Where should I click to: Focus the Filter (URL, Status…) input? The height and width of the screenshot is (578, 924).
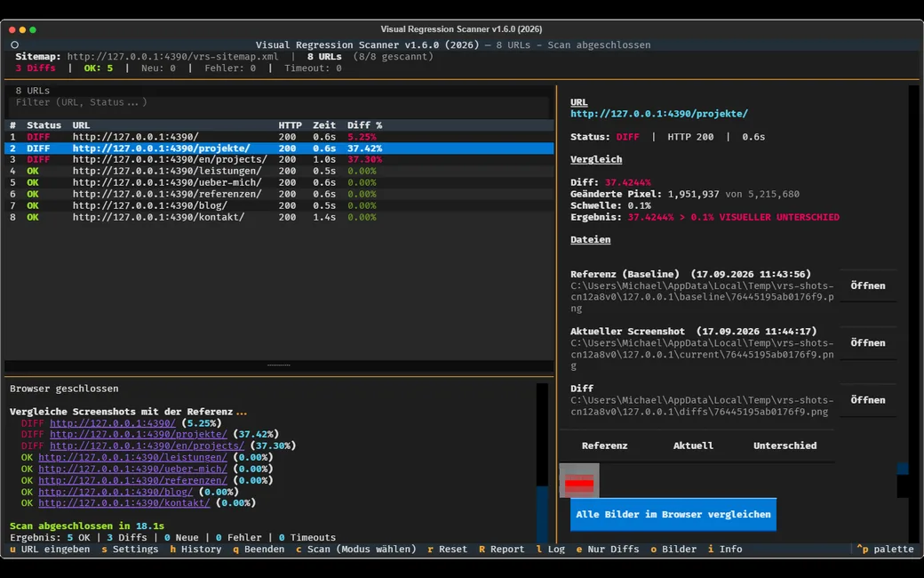coord(277,102)
